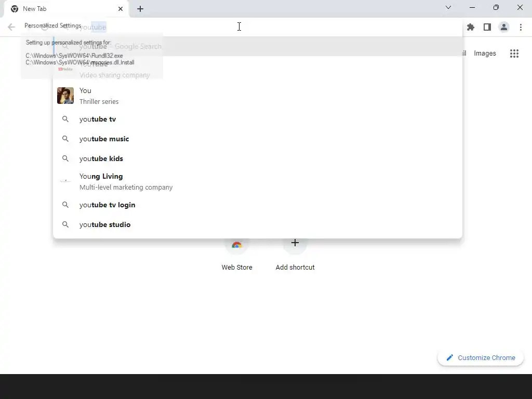Click the "You" series thumbnail image

click(65, 96)
